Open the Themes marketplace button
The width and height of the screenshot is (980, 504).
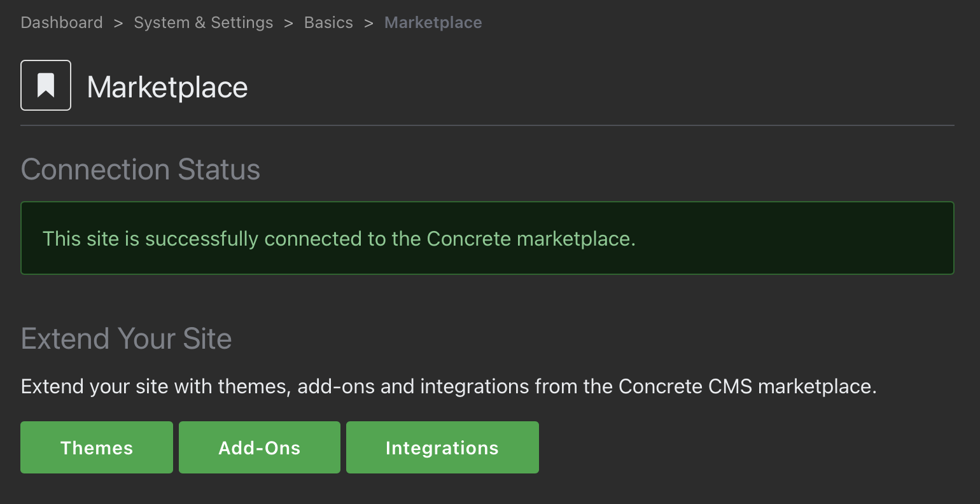click(x=97, y=447)
